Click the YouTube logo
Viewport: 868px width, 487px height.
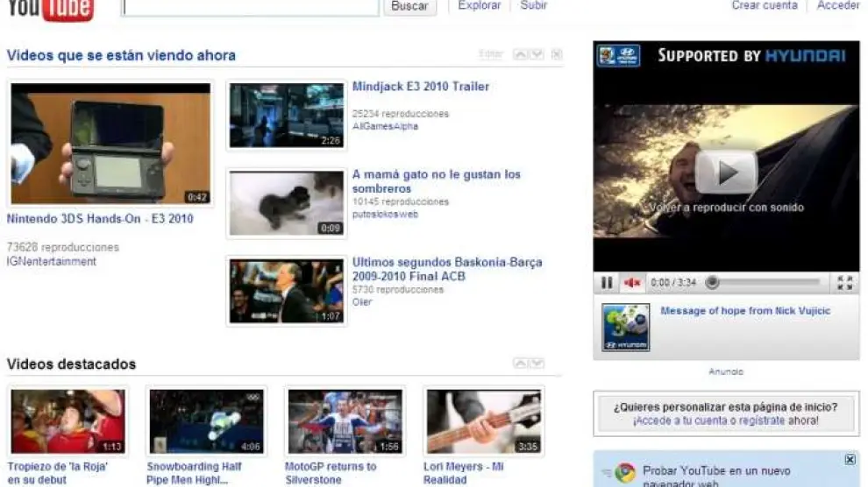pyautogui.click(x=50, y=9)
